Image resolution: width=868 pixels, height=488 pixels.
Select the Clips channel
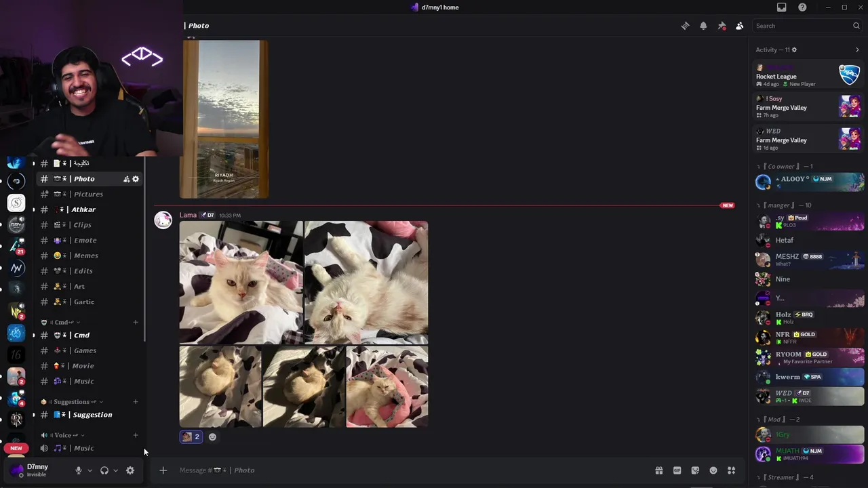point(88,225)
